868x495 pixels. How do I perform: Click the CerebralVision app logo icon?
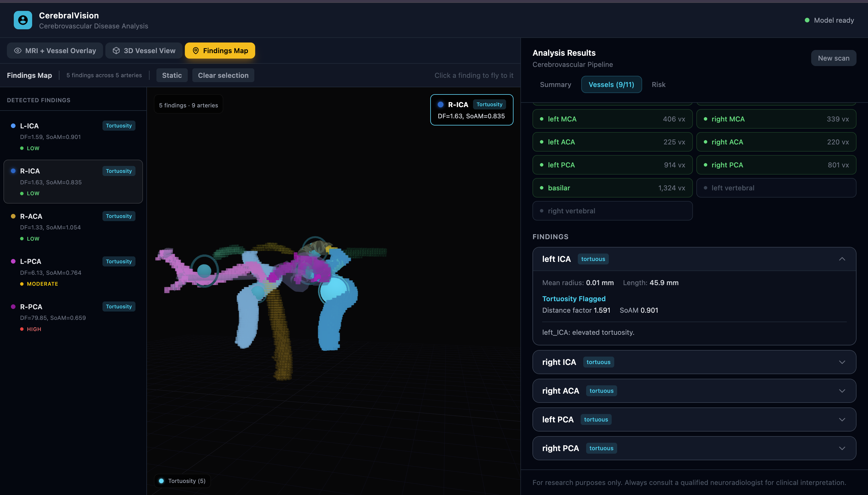click(x=23, y=20)
